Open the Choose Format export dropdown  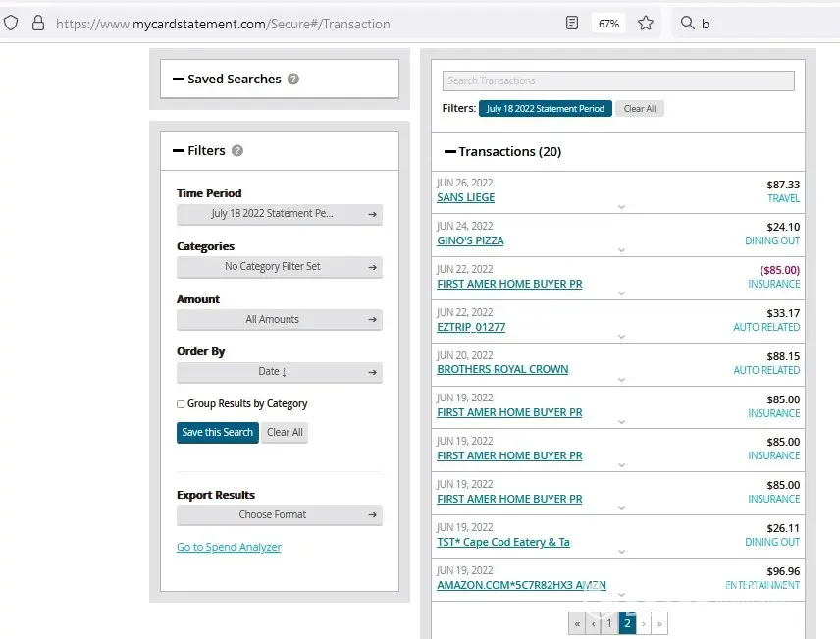[x=279, y=515]
